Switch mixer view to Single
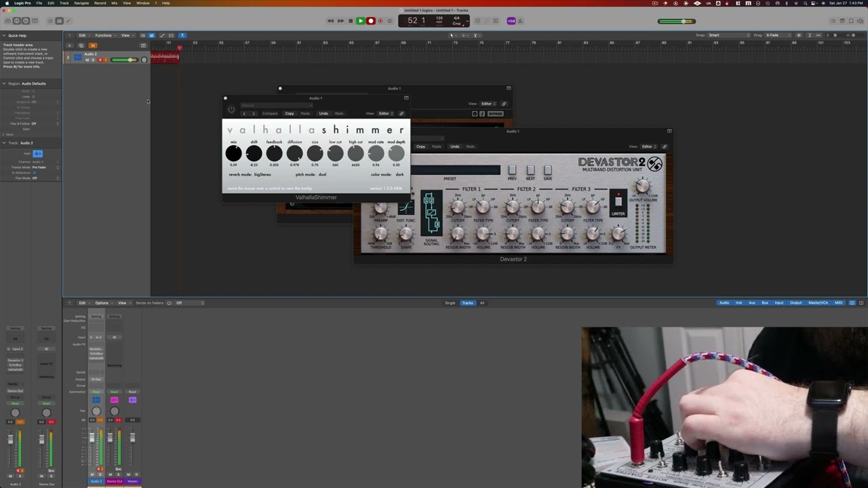 450,303
